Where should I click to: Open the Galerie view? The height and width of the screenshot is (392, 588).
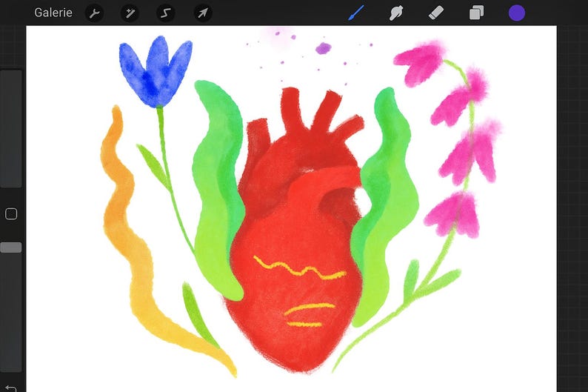53,13
